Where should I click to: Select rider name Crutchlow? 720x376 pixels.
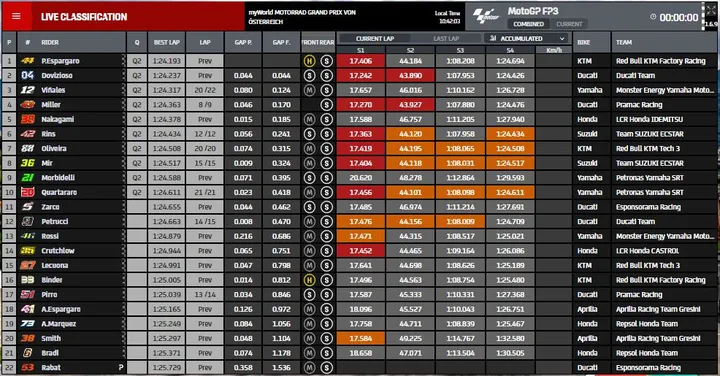[x=58, y=251]
